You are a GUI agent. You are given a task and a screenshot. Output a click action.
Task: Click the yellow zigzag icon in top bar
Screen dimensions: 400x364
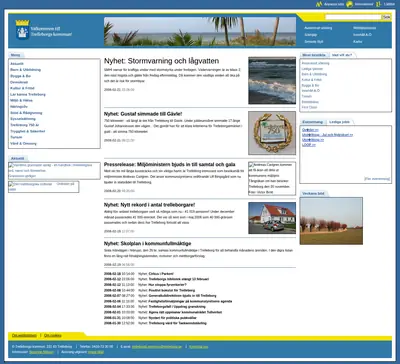[x=319, y=4]
